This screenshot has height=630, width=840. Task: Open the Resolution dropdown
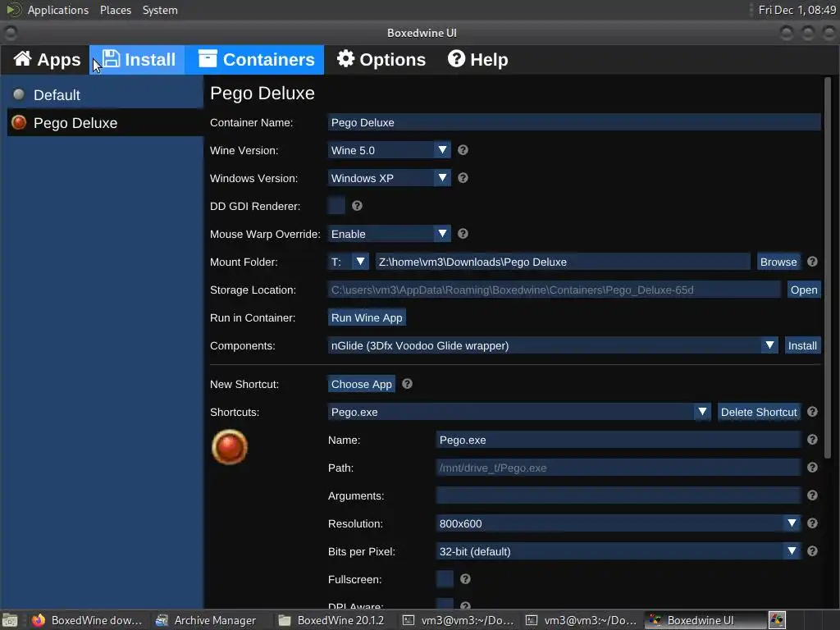619,523
